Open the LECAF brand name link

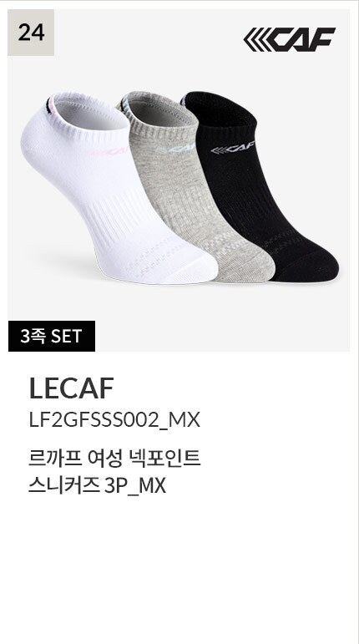click(72, 388)
